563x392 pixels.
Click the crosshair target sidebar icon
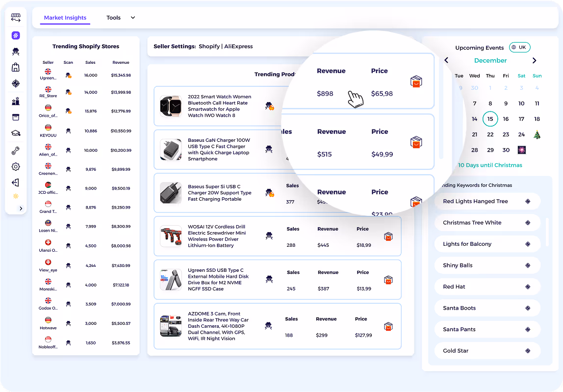point(16,83)
